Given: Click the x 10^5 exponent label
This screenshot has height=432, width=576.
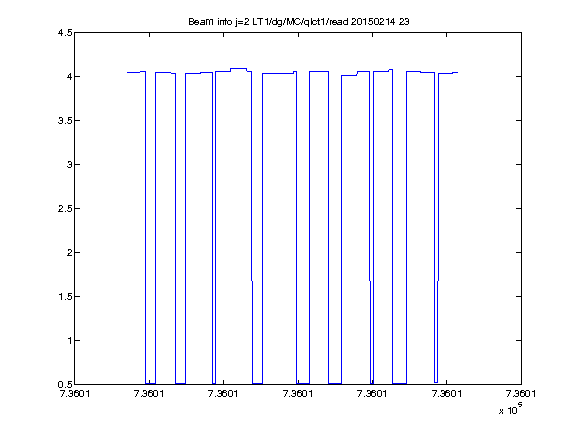Looking at the screenshot, I should 511,409.
